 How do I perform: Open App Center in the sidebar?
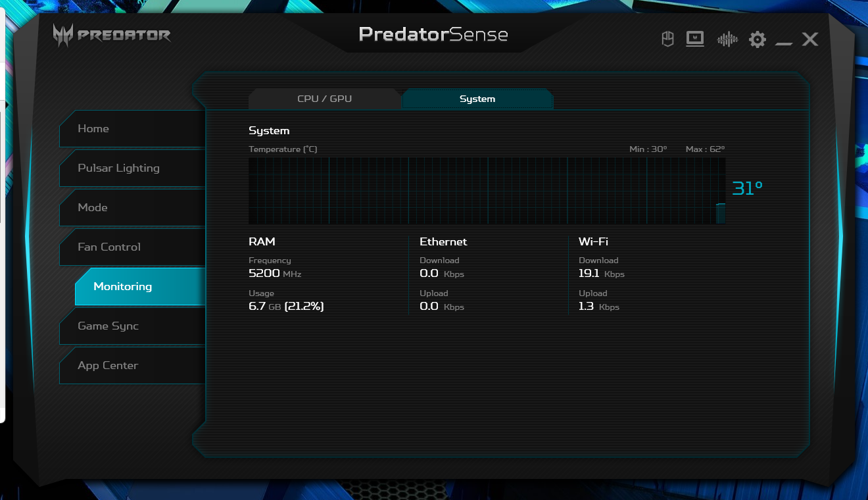(x=132, y=366)
